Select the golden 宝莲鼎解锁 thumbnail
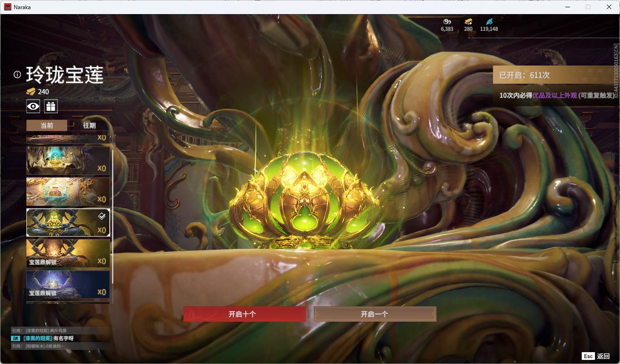The height and width of the screenshot is (364, 620). [68, 253]
